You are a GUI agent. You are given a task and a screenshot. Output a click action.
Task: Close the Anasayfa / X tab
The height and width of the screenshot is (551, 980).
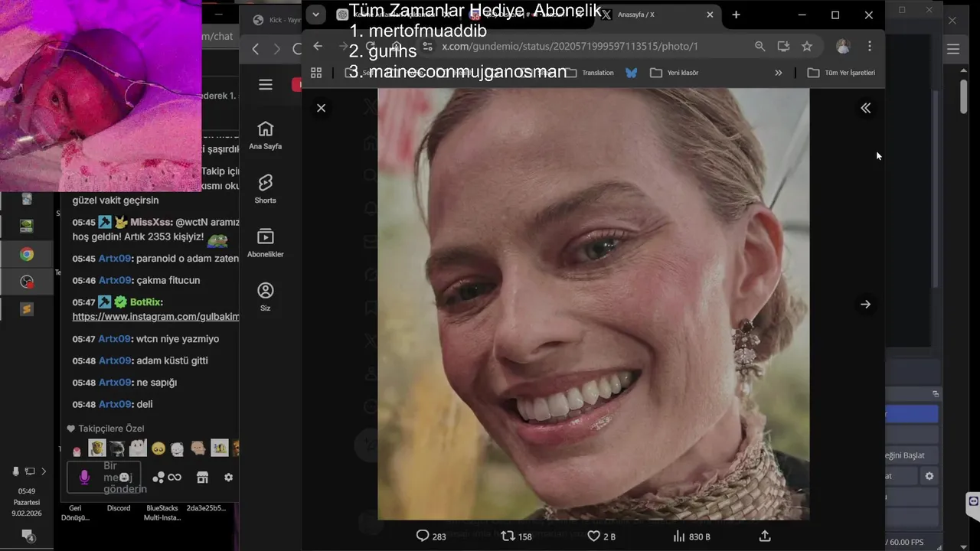(710, 15)
